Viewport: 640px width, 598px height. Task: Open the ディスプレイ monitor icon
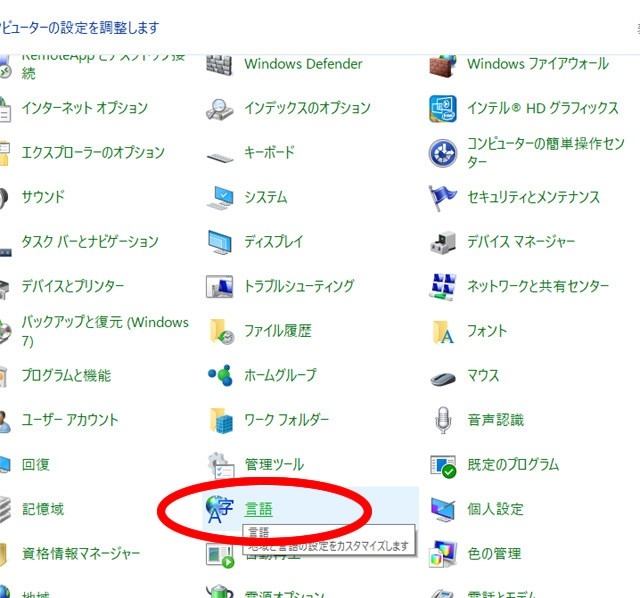(x=219, y=242)
